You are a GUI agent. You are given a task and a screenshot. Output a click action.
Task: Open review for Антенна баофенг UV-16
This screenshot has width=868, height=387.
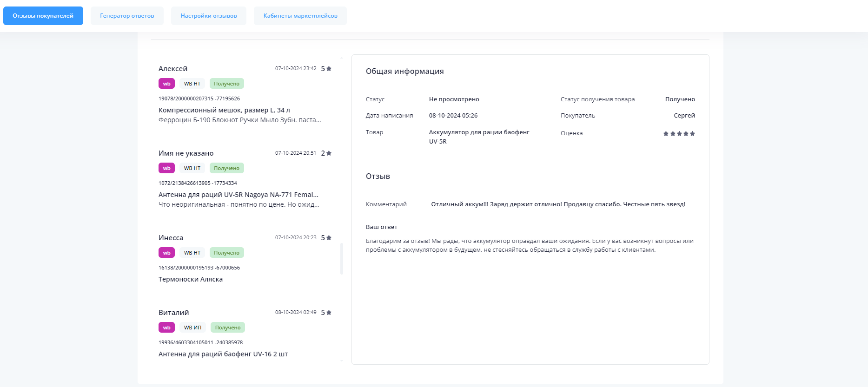click(x=223, y=354)
